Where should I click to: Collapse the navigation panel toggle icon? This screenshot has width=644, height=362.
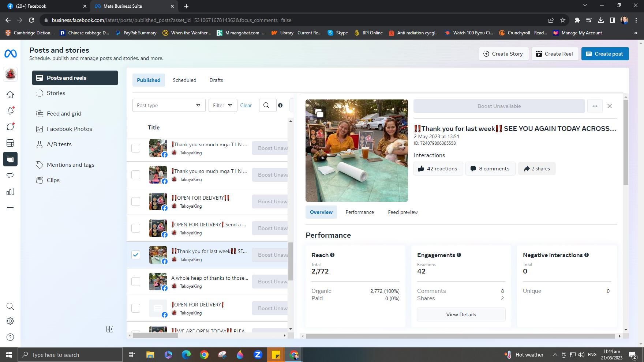[x=110, y=329]
